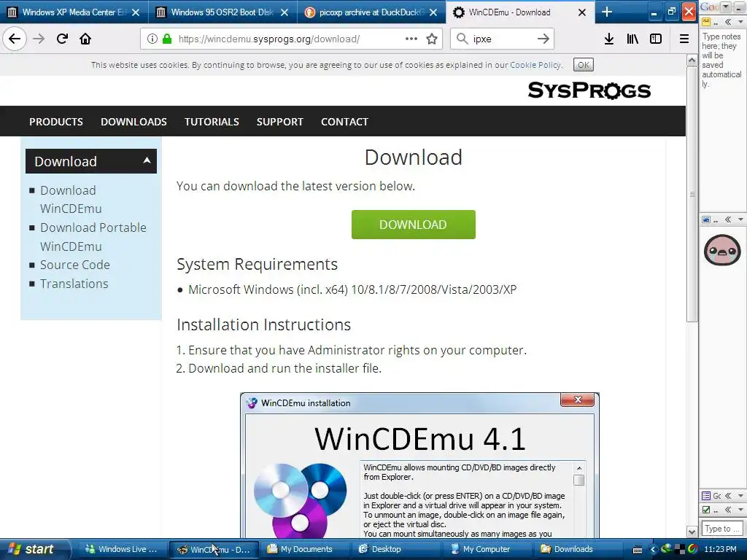The width and height of the screenshot is (747, 560).
Task: Click the green checkmark to-do gadget icon
Action: pos(706,510)
